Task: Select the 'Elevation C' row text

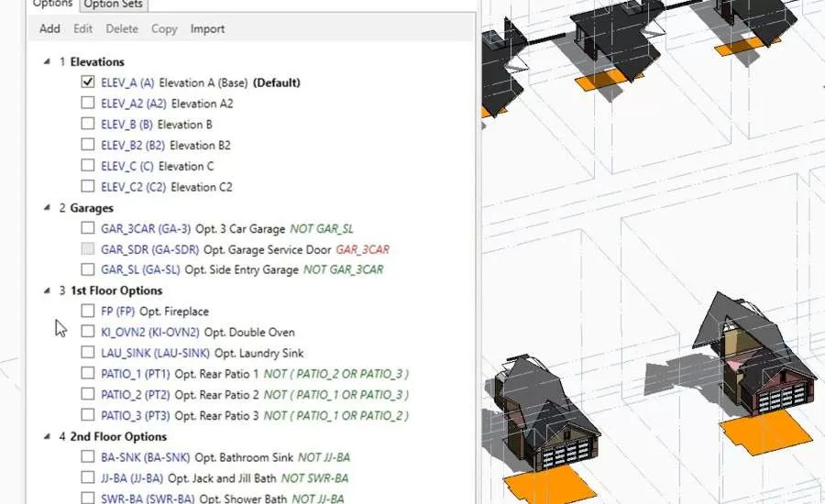Action: click(186, 166)
